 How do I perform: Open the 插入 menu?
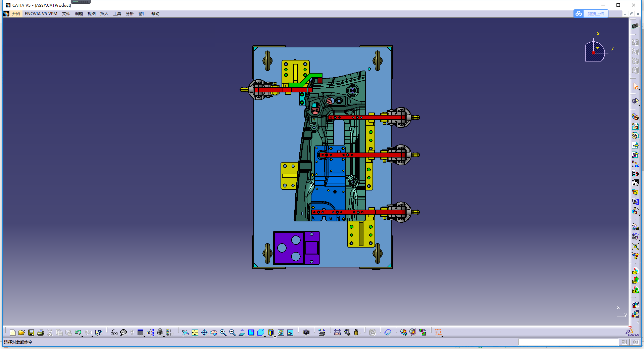pyautogui.click(x=104, y=14)
